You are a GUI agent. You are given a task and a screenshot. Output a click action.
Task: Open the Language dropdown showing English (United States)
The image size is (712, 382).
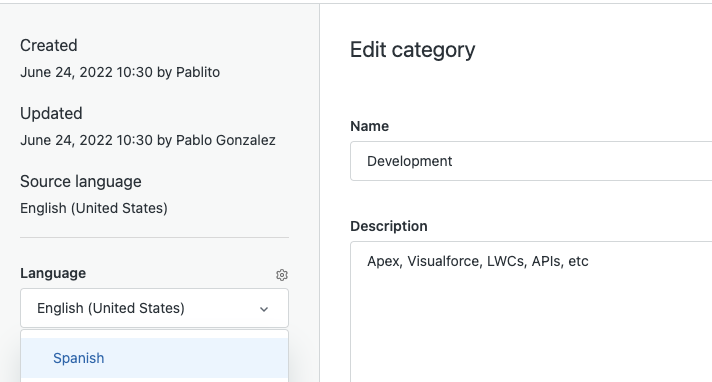click(x=154, y=308)
